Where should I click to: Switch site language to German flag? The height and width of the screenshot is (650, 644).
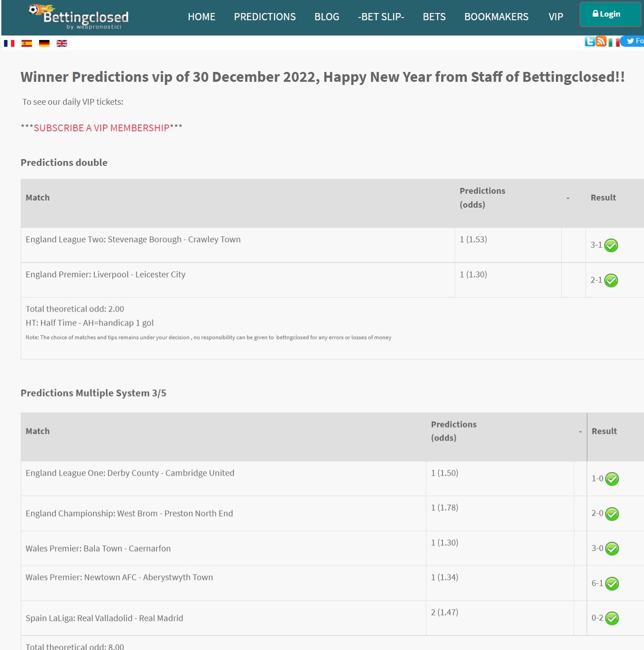(44, 44)
